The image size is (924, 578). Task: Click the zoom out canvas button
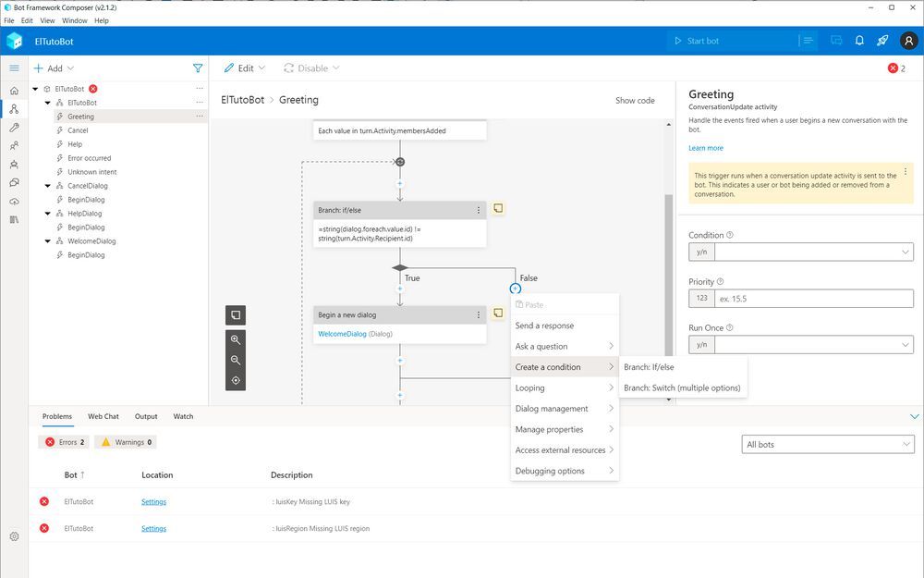point(236,360)
